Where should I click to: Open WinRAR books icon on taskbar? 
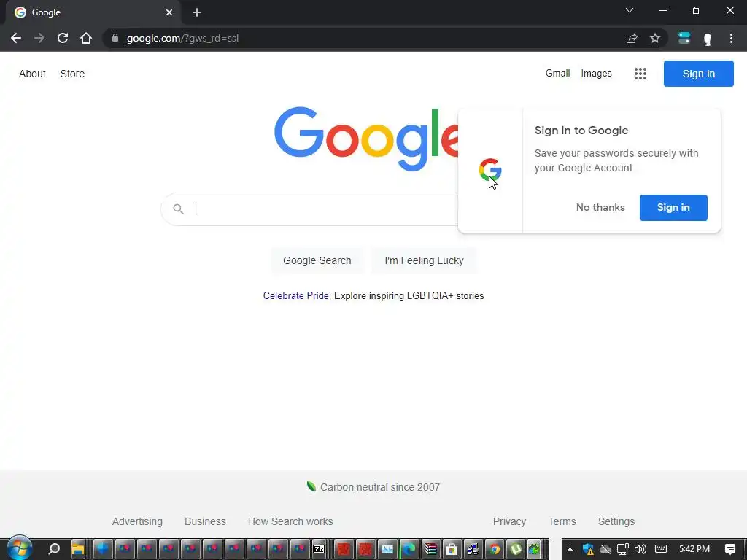click(x=430, y=549)
